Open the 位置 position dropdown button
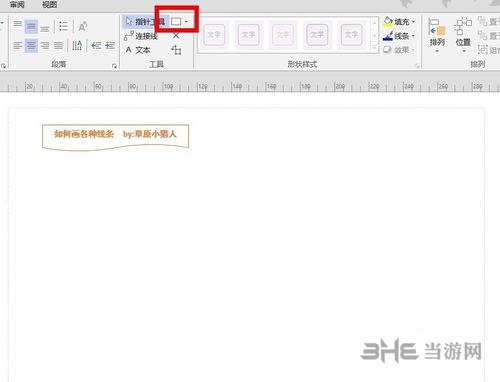 click(x=463, y=35)
